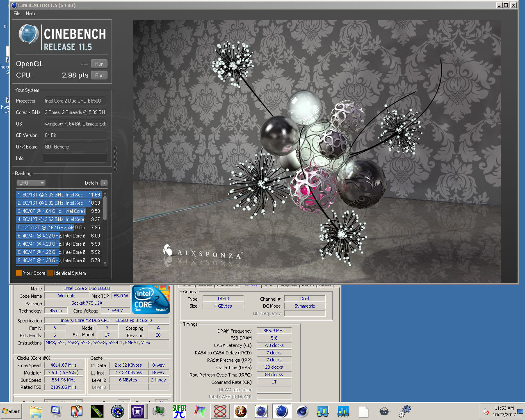The height and width of the screenshot is (420, 525).
Task: Open the CPU ranking type dropdown
Action: point(31,183)
